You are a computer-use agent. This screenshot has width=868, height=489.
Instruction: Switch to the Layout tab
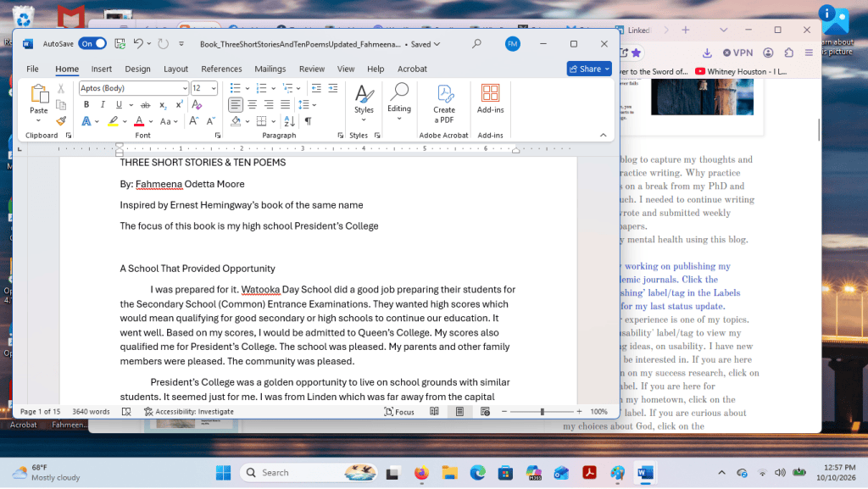coord(176,69)
